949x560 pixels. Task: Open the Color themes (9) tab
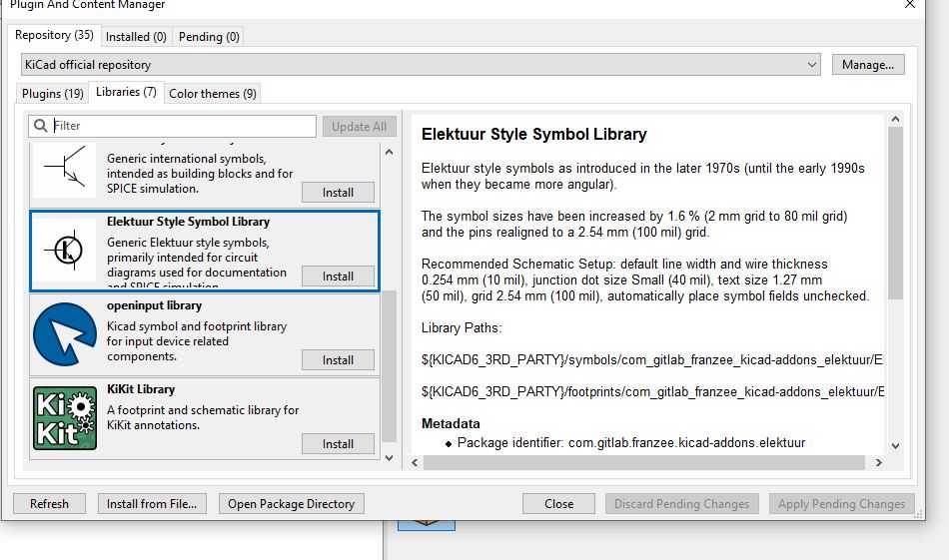[x=213, y=94]
